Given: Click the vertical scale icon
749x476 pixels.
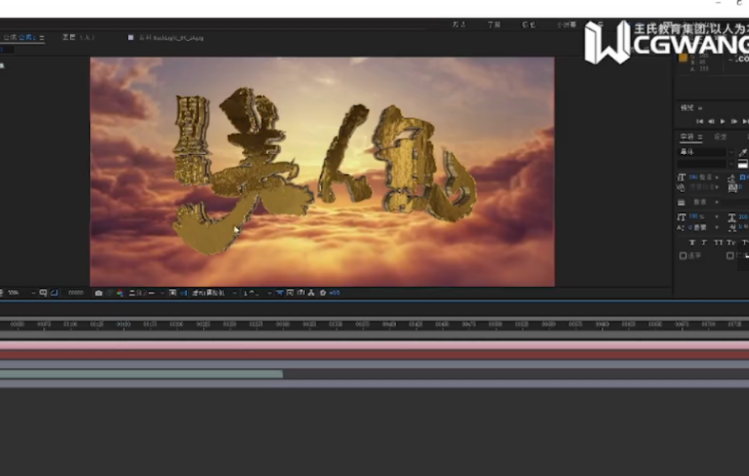Looking at the screenshot, I should coord(682,217).
